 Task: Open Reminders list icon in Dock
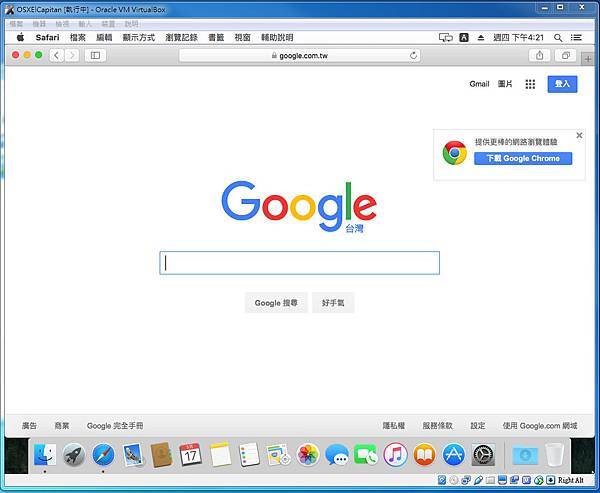[x=249, y=455]
